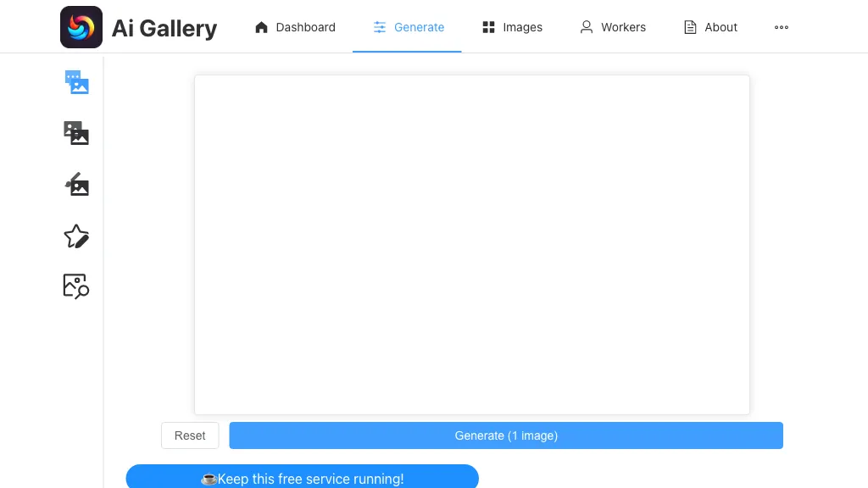Click the blank image preview canvas

tap(472, 245)
